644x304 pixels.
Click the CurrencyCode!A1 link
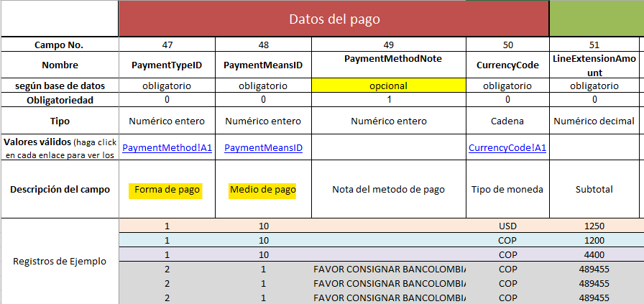coord(507,148)
